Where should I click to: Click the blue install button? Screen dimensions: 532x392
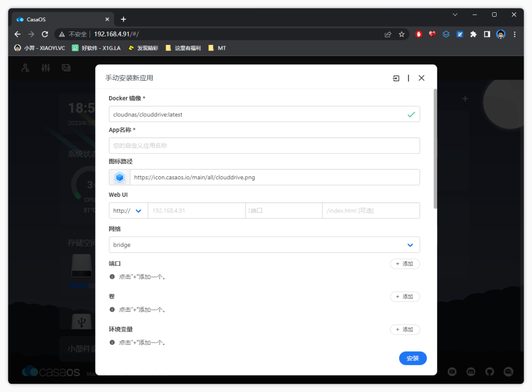[412, 359]
